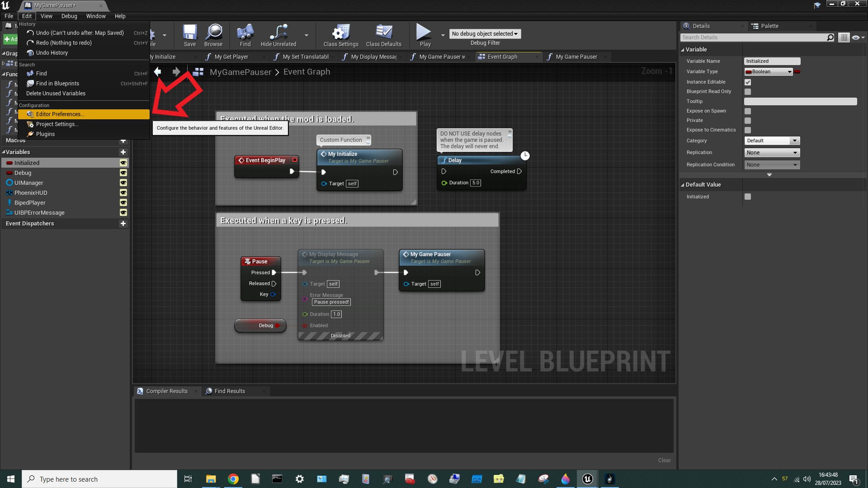Open File Explorer from taskbar

211,479
